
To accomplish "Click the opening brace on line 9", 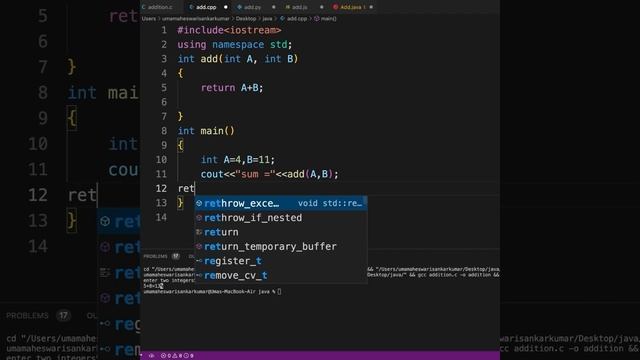I will [x=180, y=145].
